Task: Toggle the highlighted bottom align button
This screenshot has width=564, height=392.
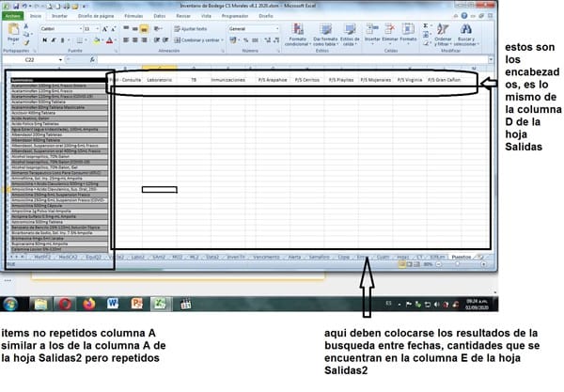Action: pyautogui.click(x=144, y=28)
